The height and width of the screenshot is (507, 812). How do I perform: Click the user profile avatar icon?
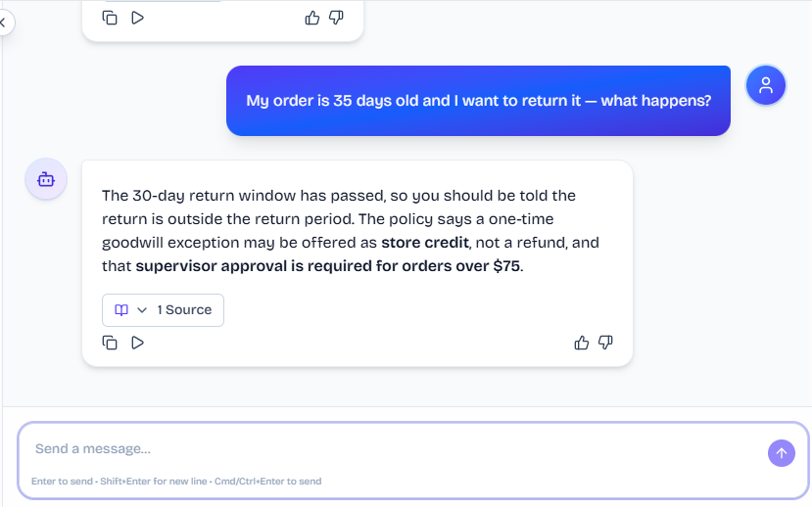(x=765, y=85)
